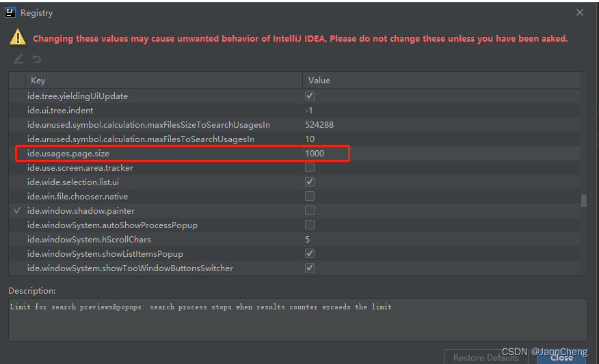Click inside the Description text area
Screen dimensions: 599x364
(x=298, y=320)
